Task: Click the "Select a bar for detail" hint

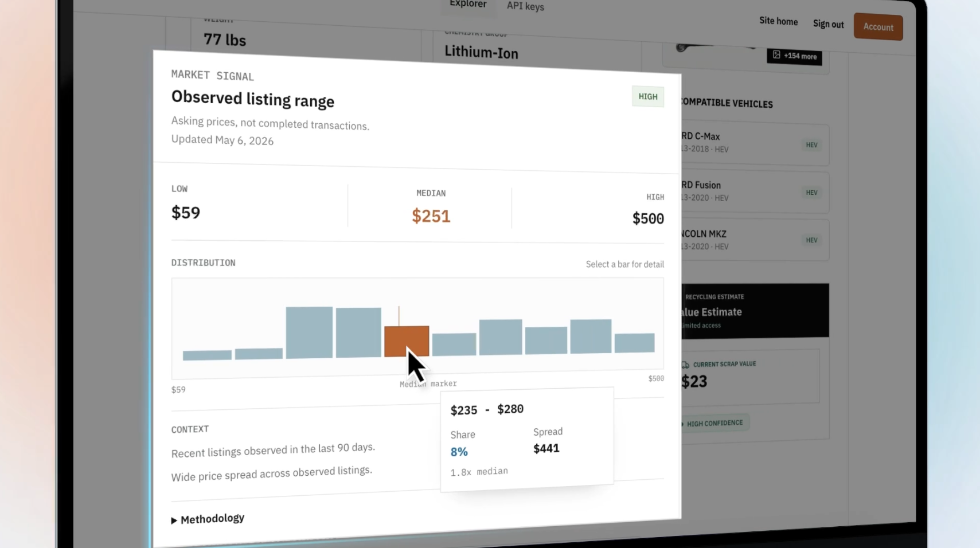Action: (624, 264)
